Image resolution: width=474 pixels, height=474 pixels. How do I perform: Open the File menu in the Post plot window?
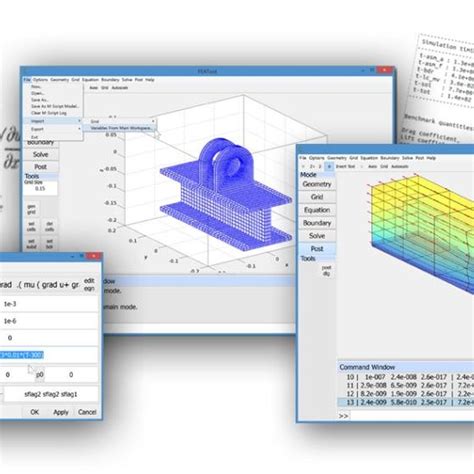[303, 158]
